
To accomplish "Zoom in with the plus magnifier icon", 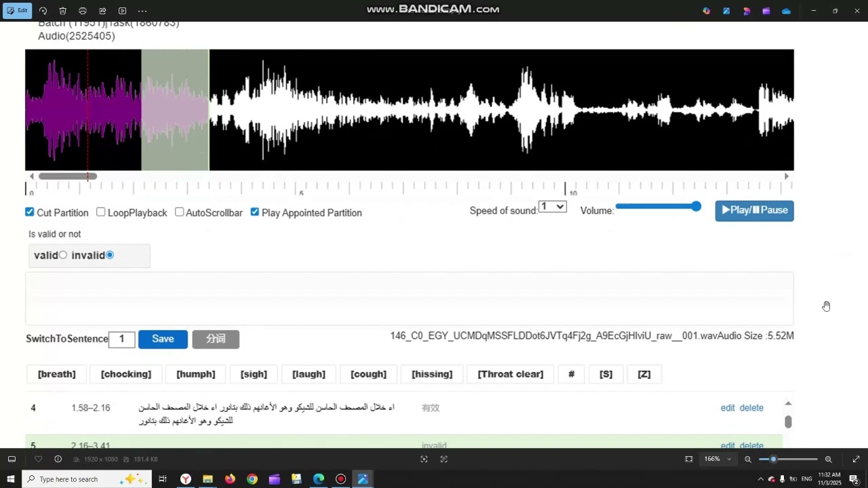I will point(828,459).
